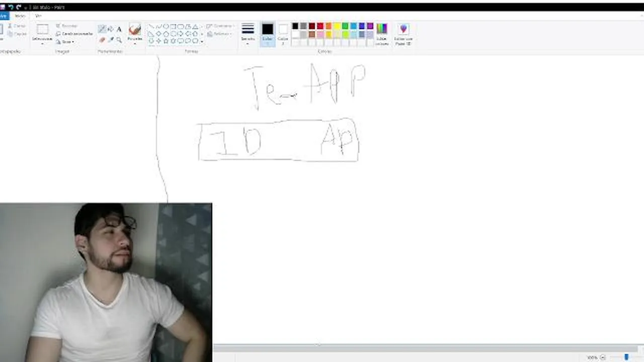Select the Color picker eyedropper tool
Viewport: 644px width, 362px height.
tap(110, 40)
